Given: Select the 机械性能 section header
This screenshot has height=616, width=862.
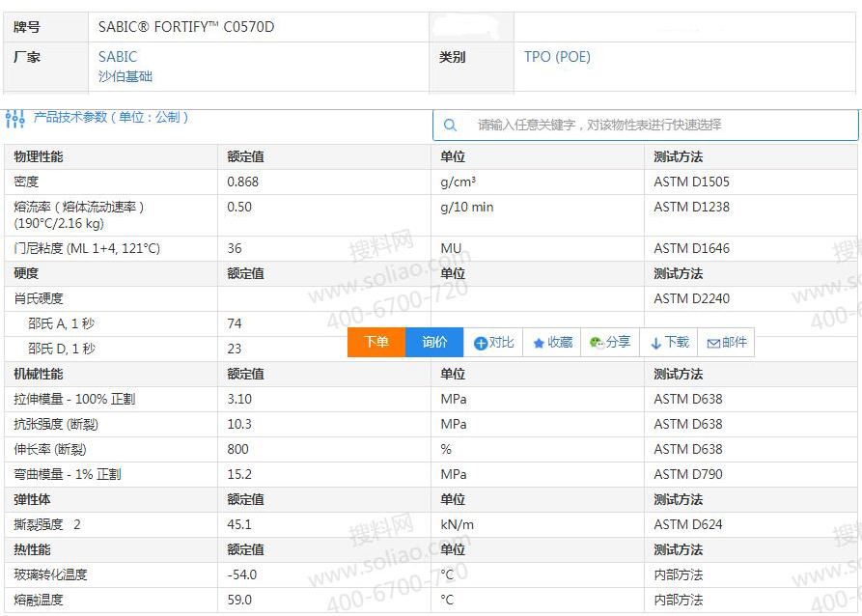Looking at the screenshot, I should pyautogui.click(x=39, y=374).
